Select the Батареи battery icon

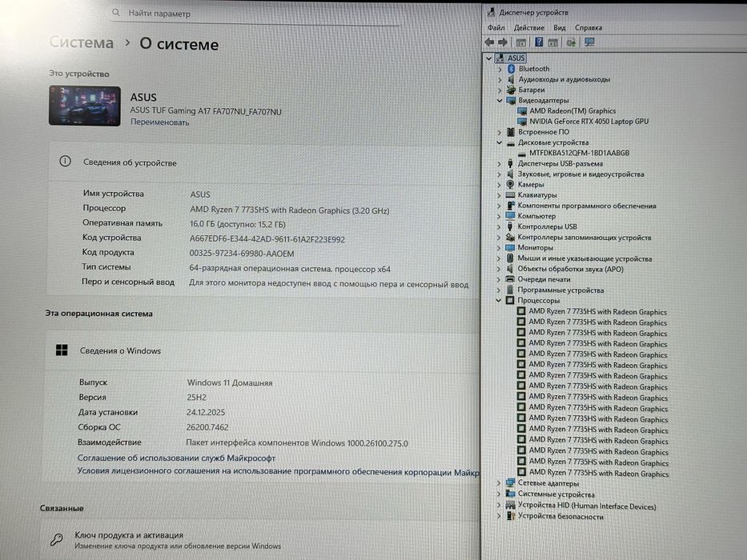pyautogui.click(x=511, y=90)
